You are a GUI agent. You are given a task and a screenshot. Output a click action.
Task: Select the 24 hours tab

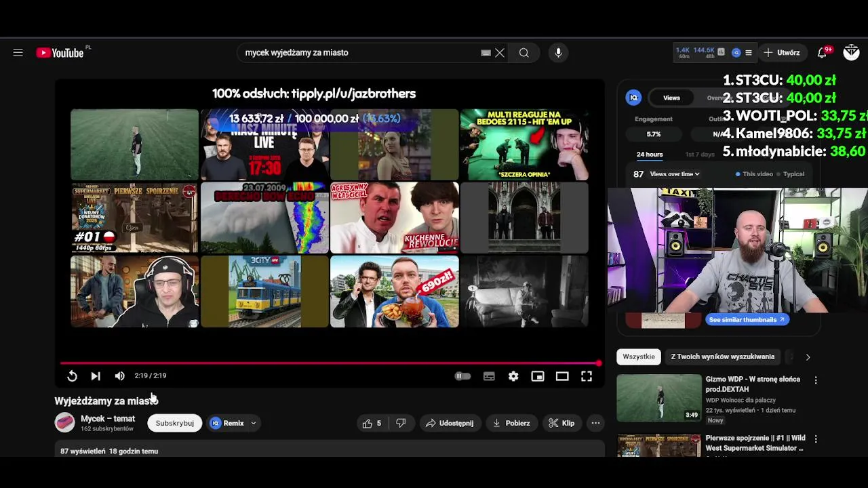click(x=650, y=155)
